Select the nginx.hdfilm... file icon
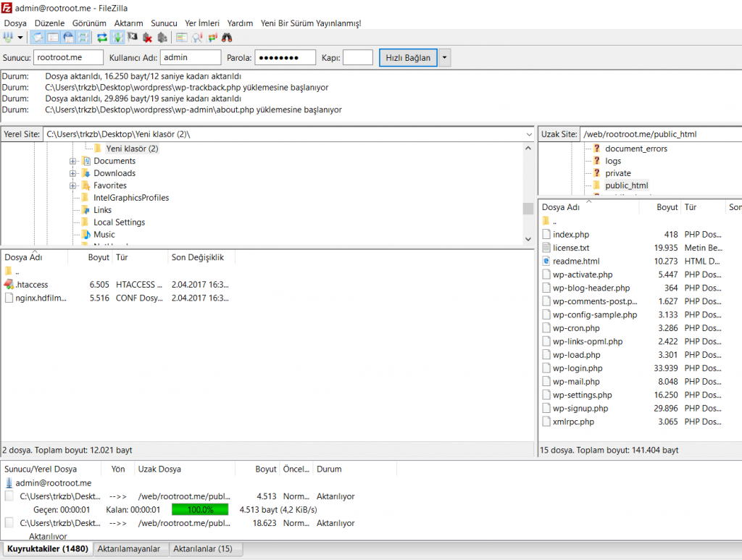Screen dimensions: 742x560 coord(9,298)
